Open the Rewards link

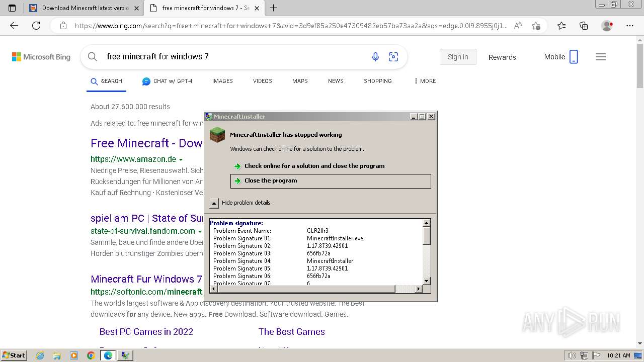click(x=502, y=57)
